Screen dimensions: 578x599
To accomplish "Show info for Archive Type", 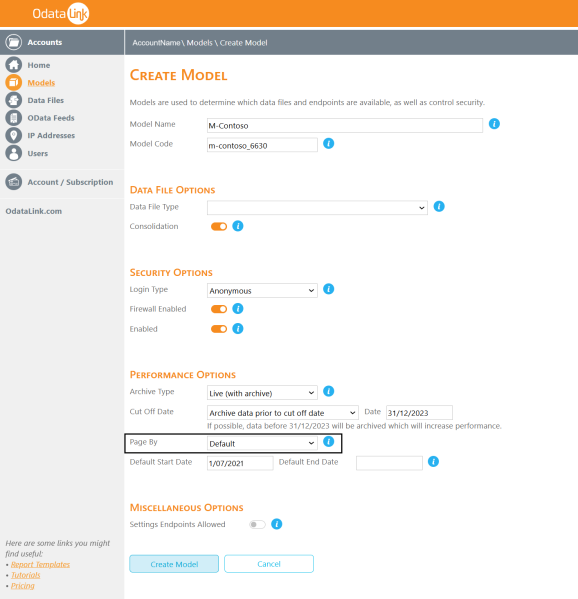I will (329, 391).
